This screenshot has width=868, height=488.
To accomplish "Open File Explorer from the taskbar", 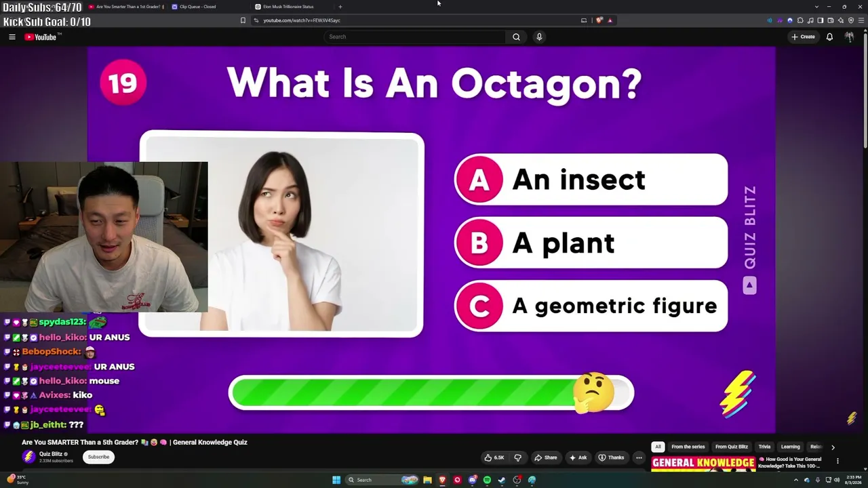I will pyautogui.click(x=427, y=480).
